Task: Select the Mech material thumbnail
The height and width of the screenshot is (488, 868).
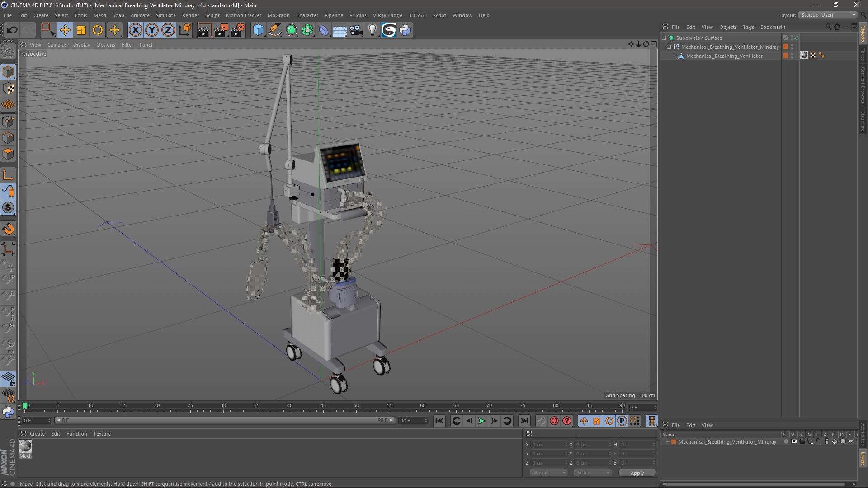Action: (x=25, y=447)
